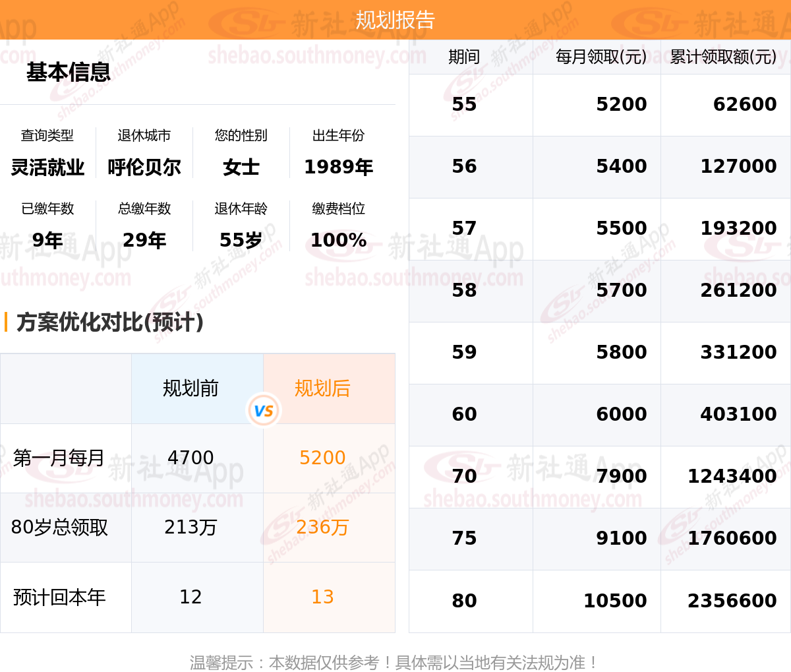
Task: Click the 退休城市 label
Action: pyautogui.click(x=144, y=135)
